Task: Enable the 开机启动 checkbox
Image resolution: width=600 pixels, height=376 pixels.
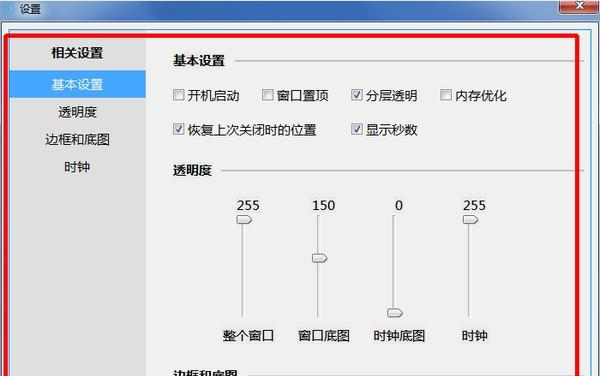Action: click(x=179, y=95)
